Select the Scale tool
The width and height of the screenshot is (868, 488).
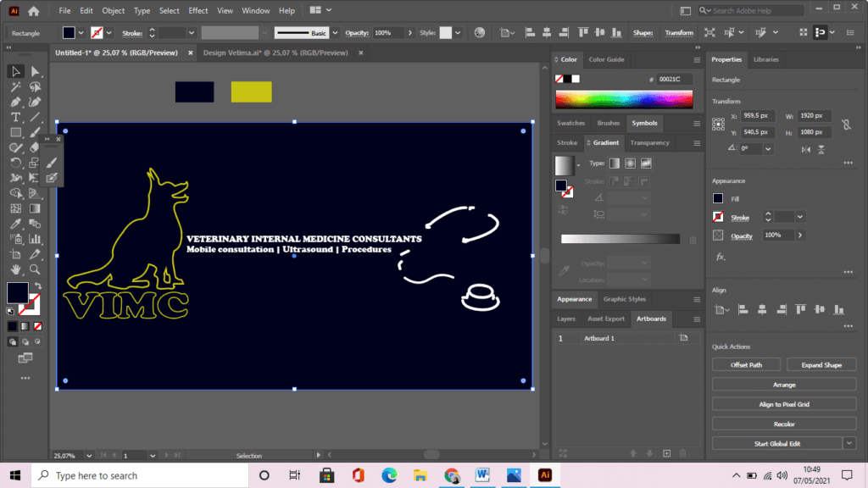(35, 163)
